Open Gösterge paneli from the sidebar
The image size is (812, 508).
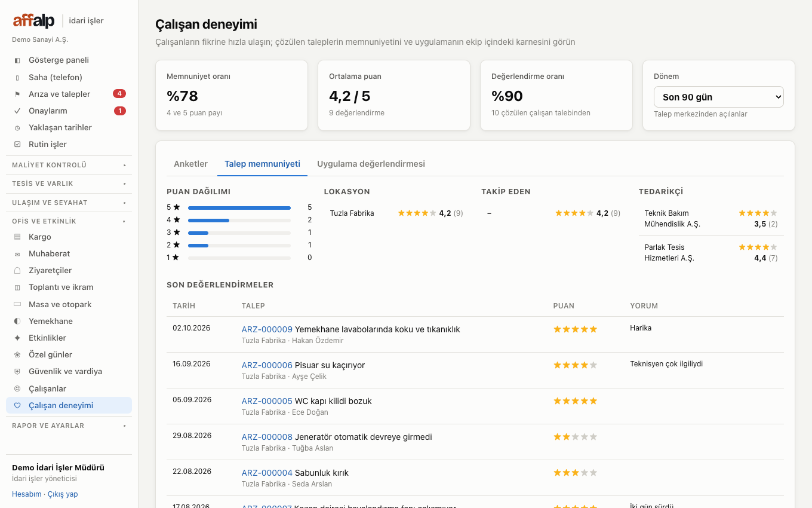tap(69, 60)
